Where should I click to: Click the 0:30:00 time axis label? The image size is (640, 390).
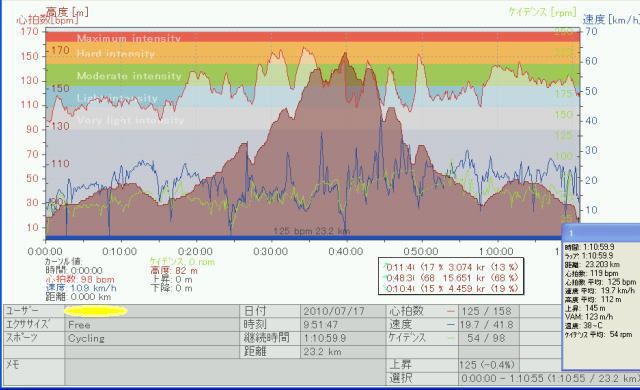(x=270, y=251)
